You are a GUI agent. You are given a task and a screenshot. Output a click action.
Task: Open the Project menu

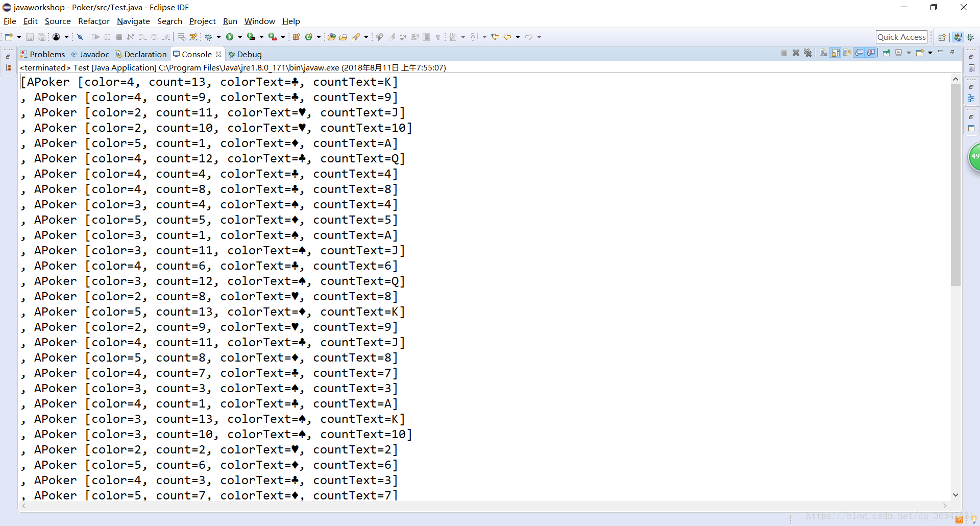coord(203,21)
